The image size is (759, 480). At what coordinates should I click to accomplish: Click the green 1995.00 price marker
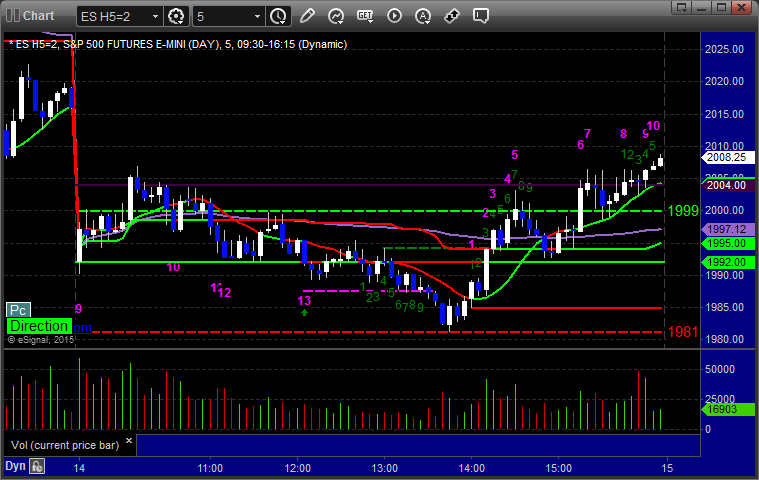coord(726,243)
